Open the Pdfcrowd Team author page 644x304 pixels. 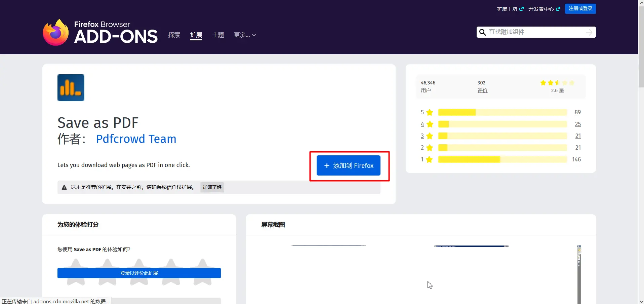coord(136,139)
